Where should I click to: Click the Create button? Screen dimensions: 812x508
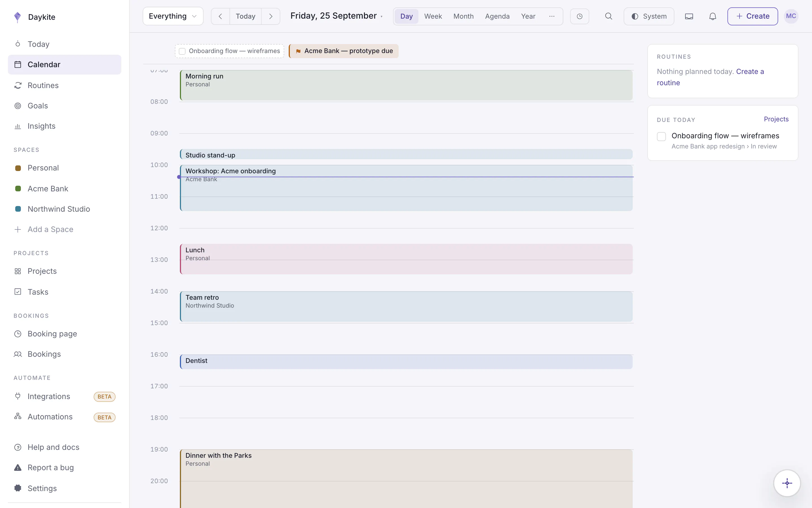tap(752, 16)
